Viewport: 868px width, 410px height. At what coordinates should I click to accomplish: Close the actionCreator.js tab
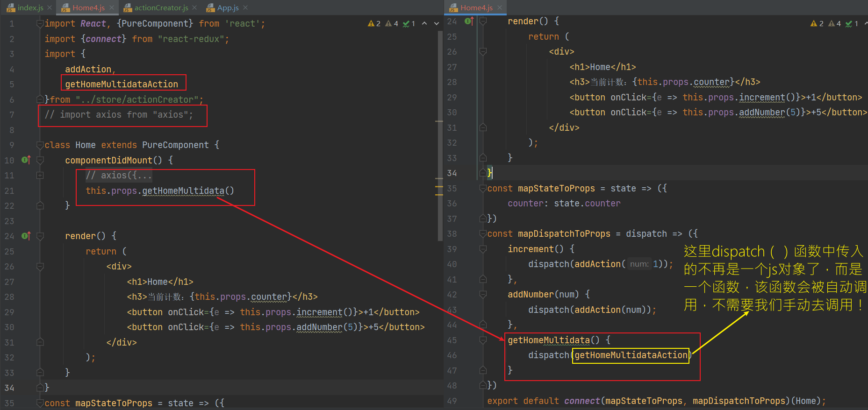coord(195,7)
